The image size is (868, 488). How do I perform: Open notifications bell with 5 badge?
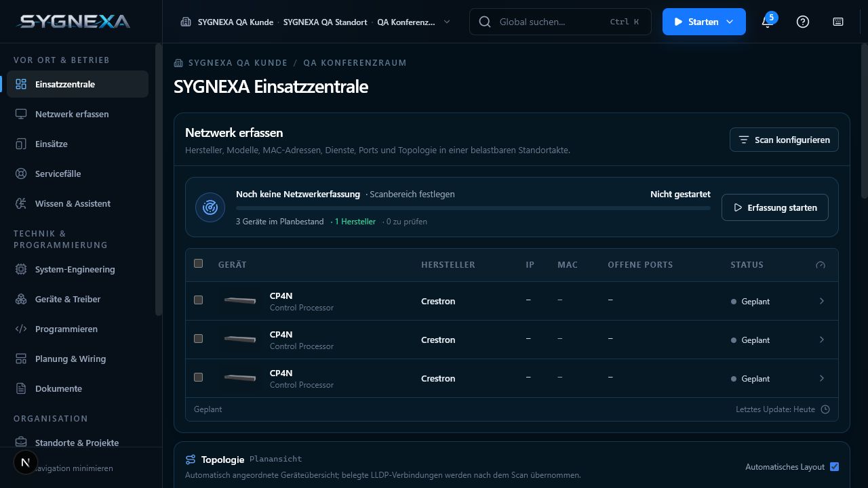tap(768, 21)
